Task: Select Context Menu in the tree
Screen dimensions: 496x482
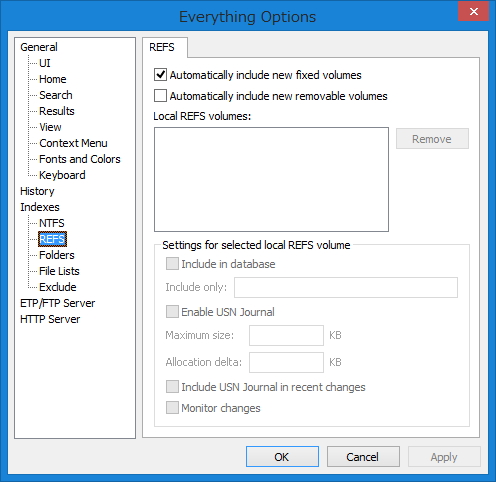Action: click(73, 143)
